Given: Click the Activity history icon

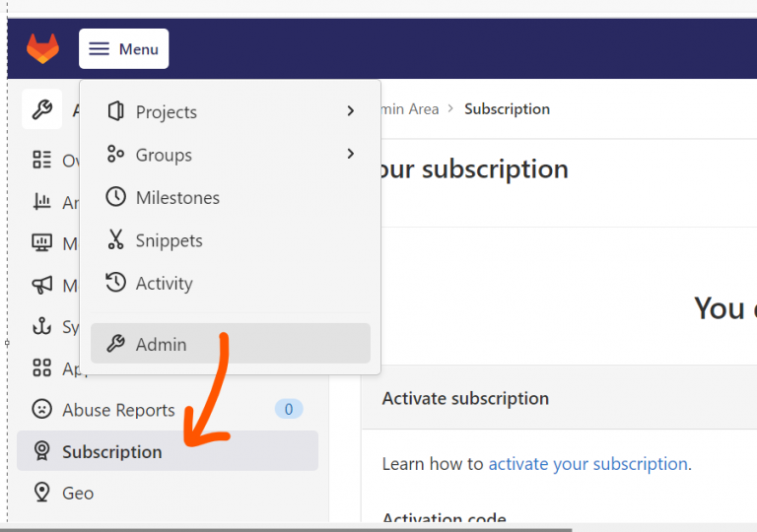Looking at the screenshot, I should pyautogui.click(x=115, y=283).
